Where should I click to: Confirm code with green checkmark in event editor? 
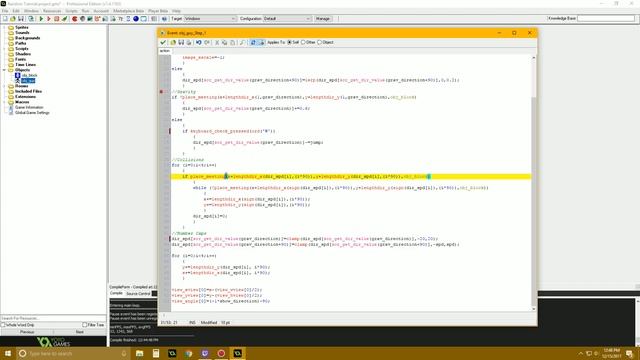[x=162, y=42]
